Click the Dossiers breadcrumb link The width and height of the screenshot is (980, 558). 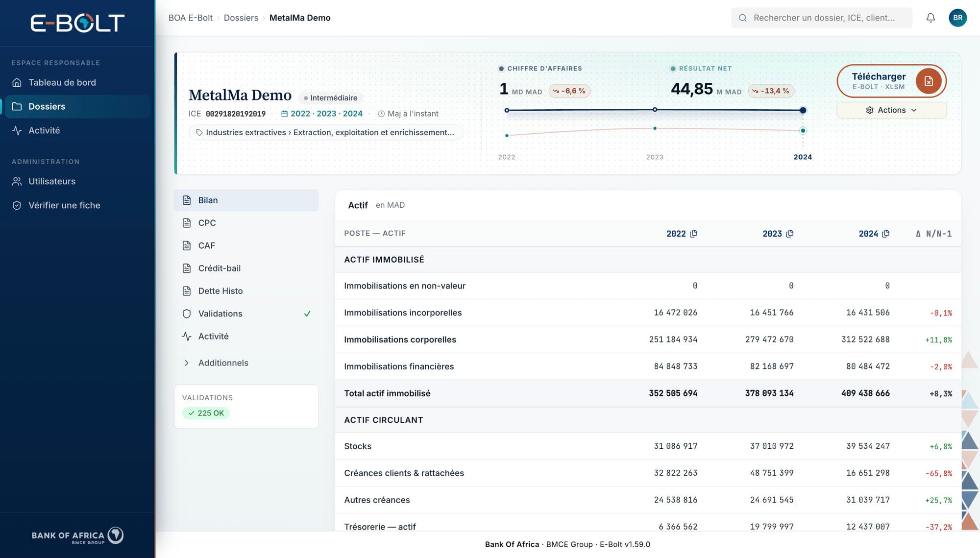point(241,18)
